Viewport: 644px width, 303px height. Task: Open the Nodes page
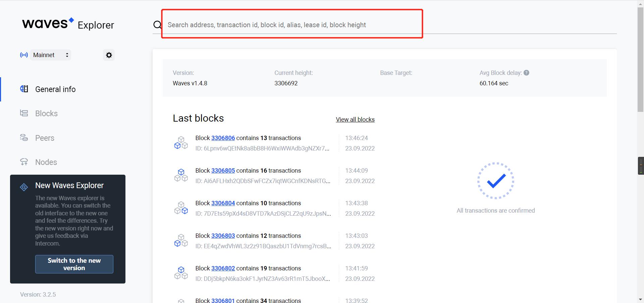[46, 162]
